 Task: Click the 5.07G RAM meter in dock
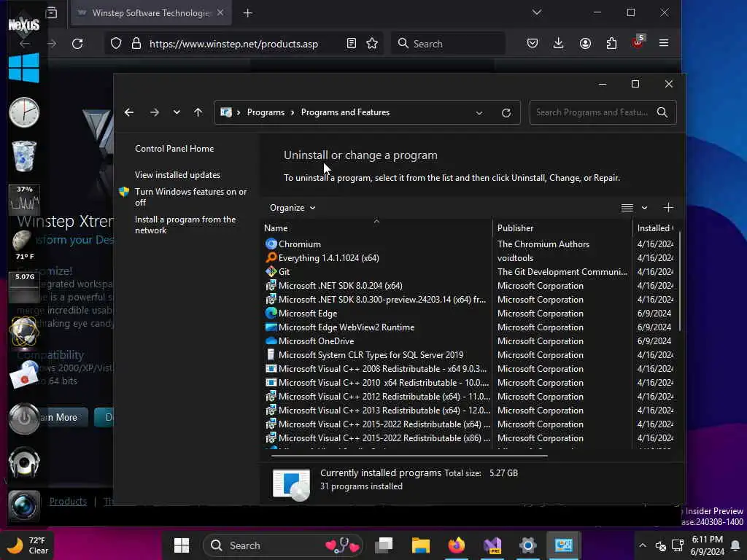click(x=24, y=287)
